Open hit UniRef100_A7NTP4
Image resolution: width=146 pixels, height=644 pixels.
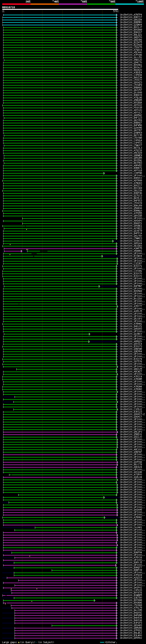pos(131,15)
